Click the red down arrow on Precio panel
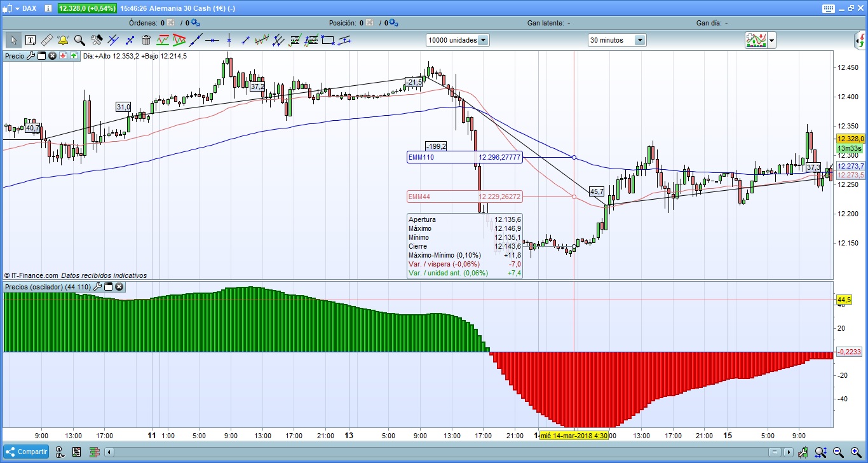 pyautogui.click(x=63, y=56)
